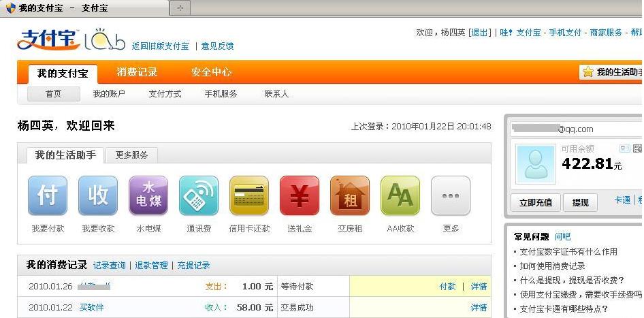Image resolution: width=644 pixels, height=318 pixels.
Task: Open the 卡通 link
Action: (622, 200)
